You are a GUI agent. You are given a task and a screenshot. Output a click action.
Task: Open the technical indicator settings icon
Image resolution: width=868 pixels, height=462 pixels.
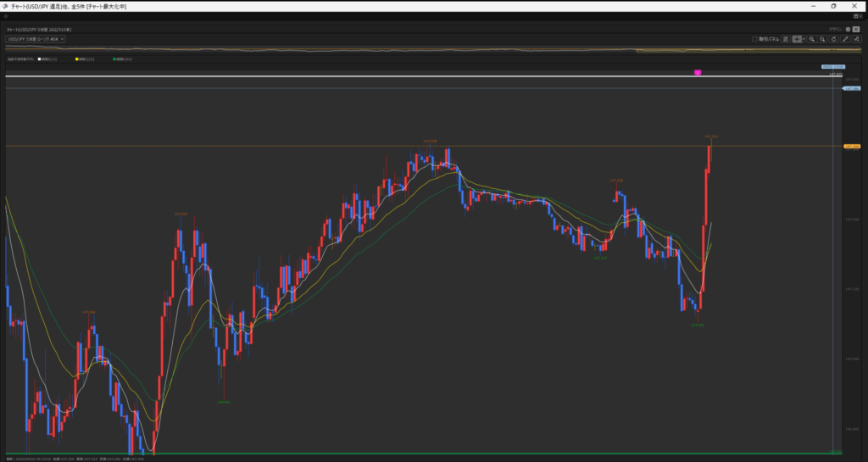pyautogui.click(x=856, y=39)
